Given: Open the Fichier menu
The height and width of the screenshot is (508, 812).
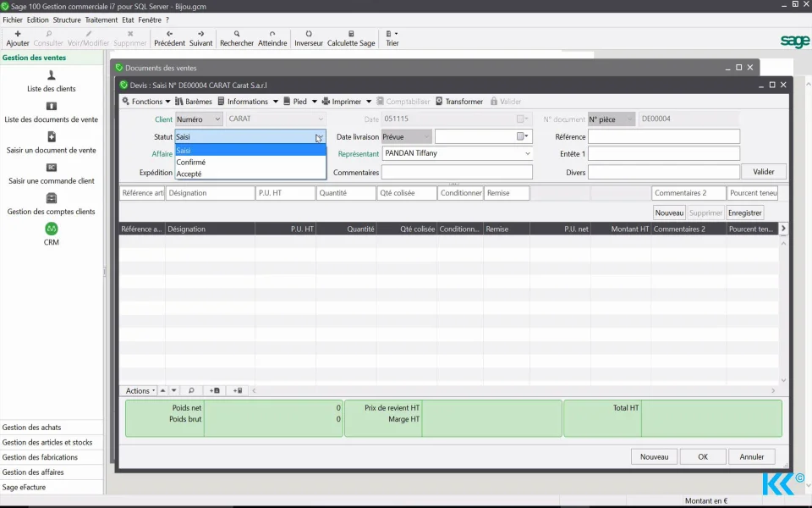Looking at the screenshot, I should [13, 19].
